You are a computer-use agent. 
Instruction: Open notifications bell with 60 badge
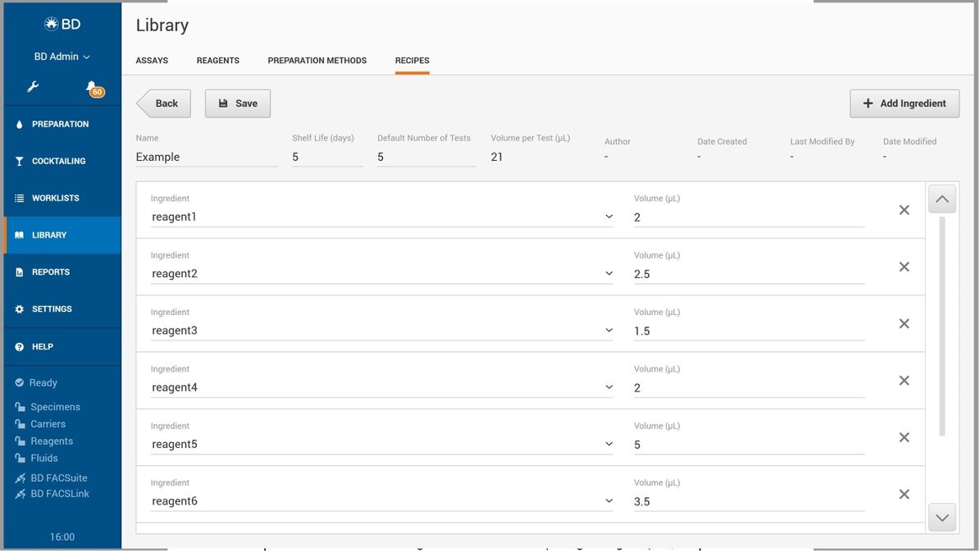94,89
